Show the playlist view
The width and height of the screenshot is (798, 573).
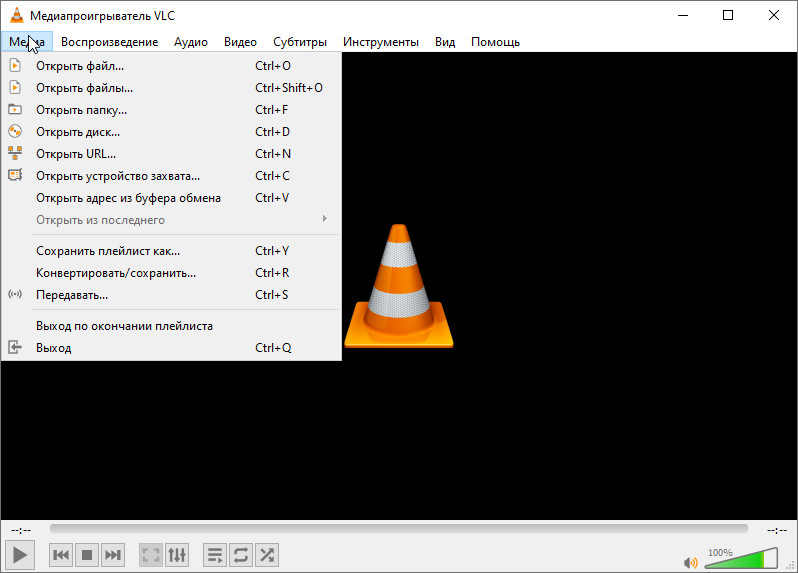tap(214, 554)
